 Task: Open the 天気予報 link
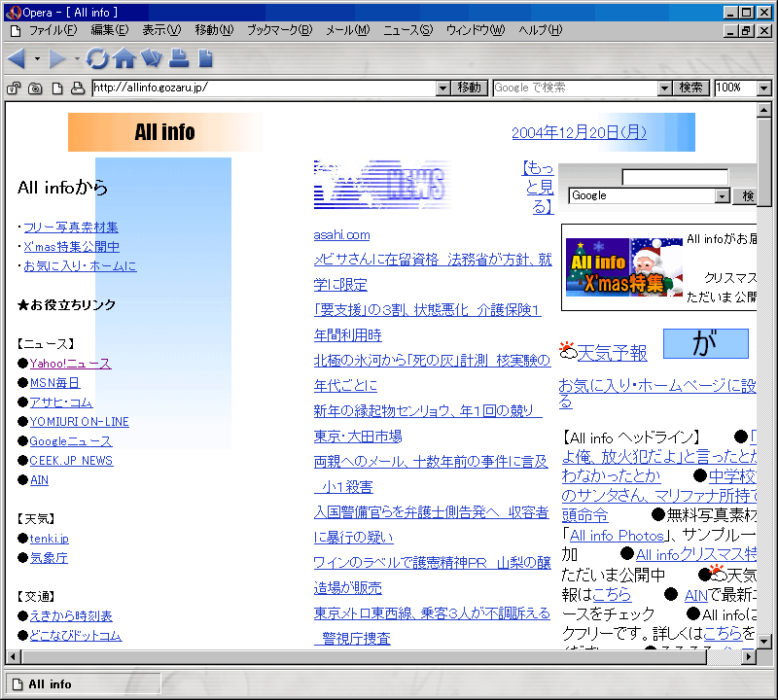pyautogui.click(x=613, y=353)
